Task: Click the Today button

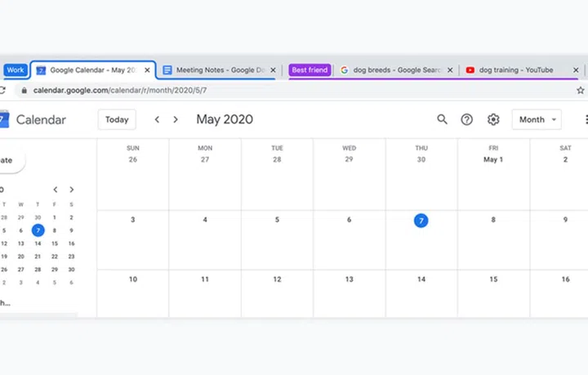Action: (117, 119)
